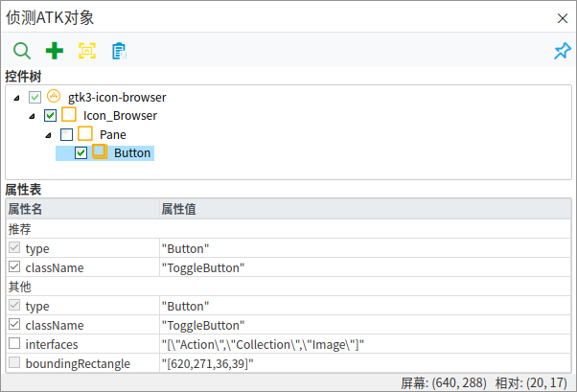
Task: Click the magnifier search icon in toolbar
Action: click(x=21, y=51)
